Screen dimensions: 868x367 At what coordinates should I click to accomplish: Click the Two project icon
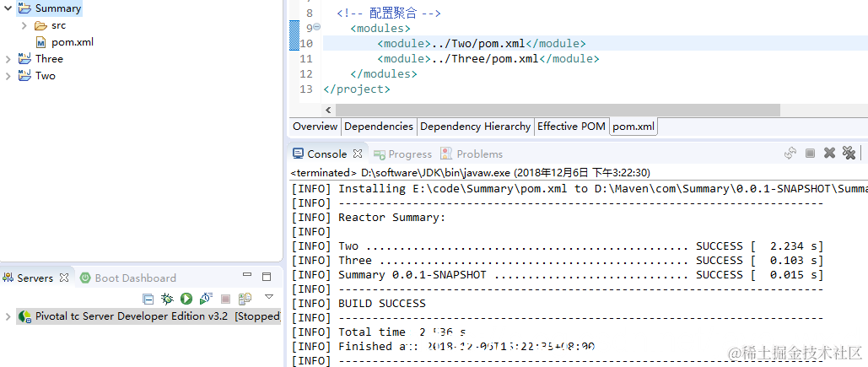[x=24, y=75]
